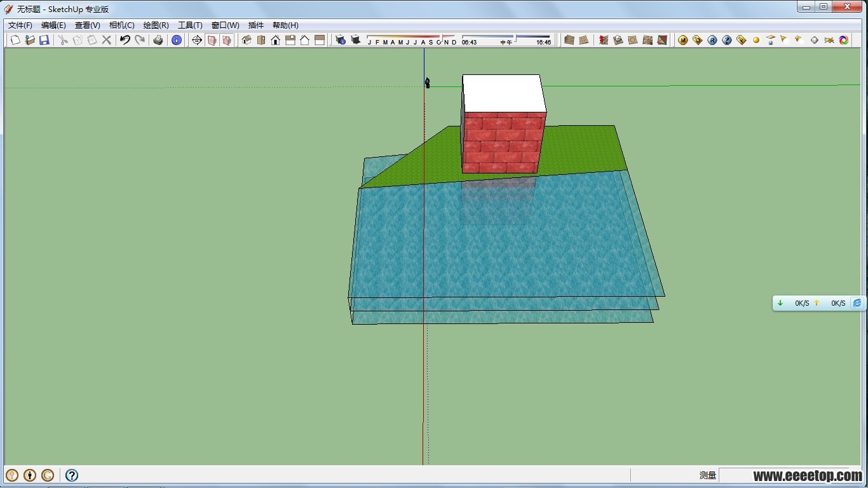Create a new file with New icon

coord(15,40)
